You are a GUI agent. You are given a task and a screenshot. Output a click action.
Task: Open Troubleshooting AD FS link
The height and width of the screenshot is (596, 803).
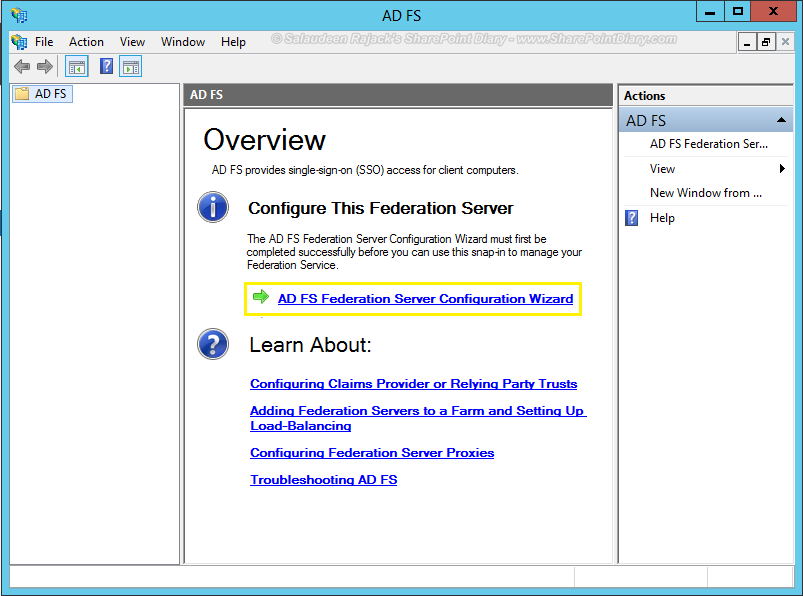pyautogui.click(x=324, y=480)
